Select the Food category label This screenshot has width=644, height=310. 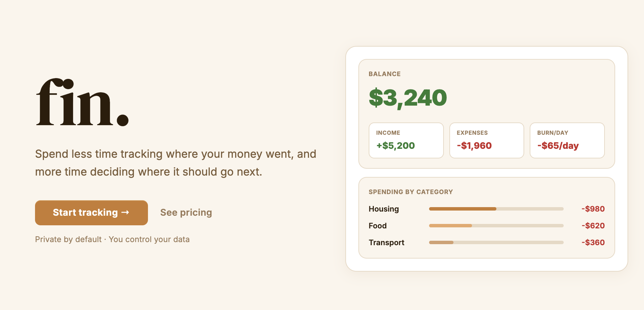coord(378,226)
